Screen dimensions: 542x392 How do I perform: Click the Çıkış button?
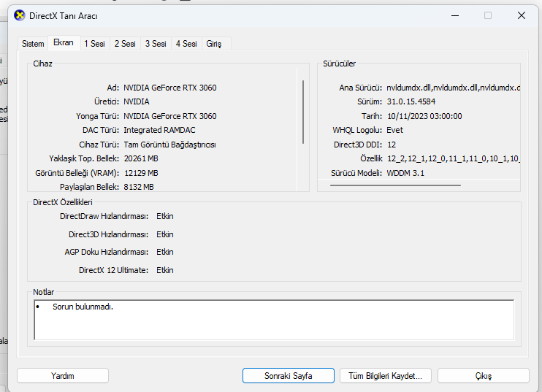(484, 376)
